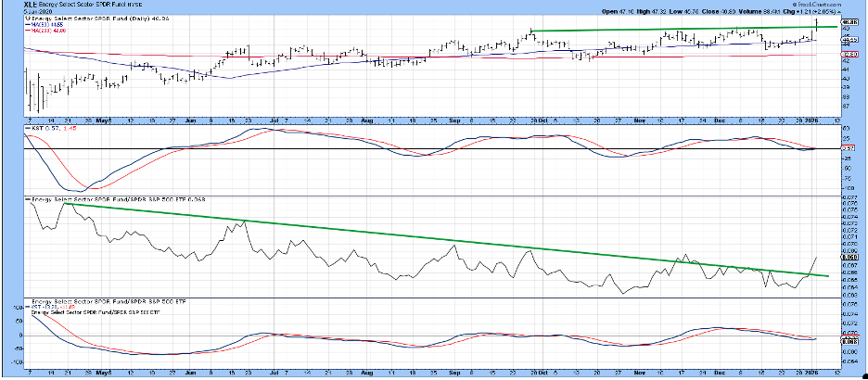Click the last-price box on price axis
The height and width of the screenshot is (380, 868).
pyautogui.click(x=849, y=21)
